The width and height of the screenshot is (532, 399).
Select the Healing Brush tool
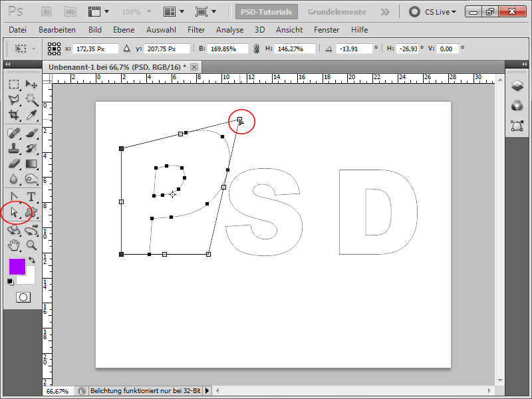point(13,133)
